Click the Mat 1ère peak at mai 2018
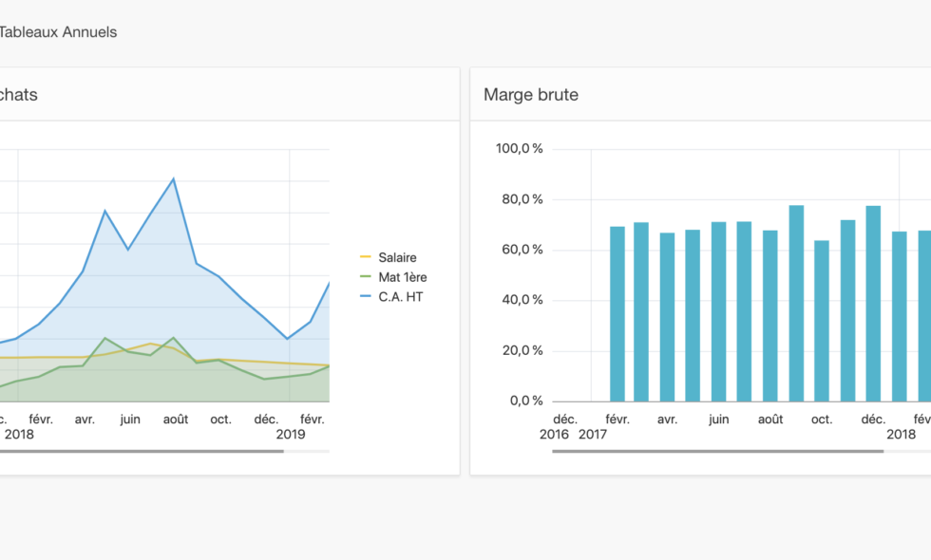This screenshot has width=931, height=560. pyautogui.click(x=104, y=338)
